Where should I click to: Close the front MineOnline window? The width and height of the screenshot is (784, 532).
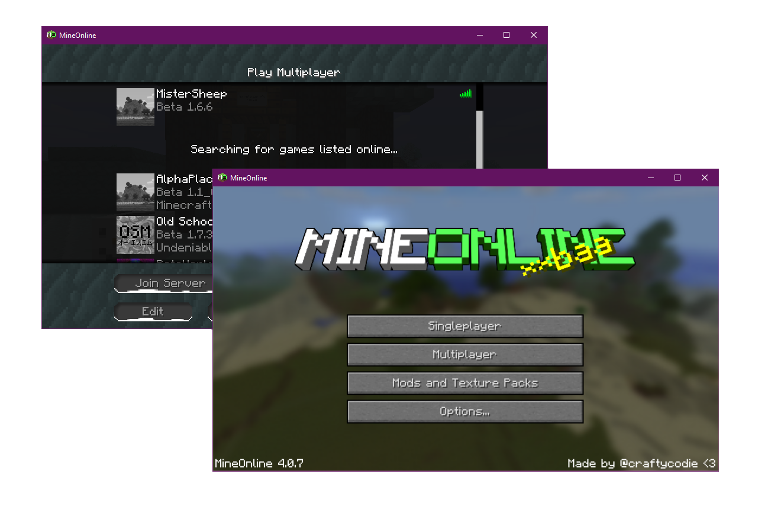705,178
